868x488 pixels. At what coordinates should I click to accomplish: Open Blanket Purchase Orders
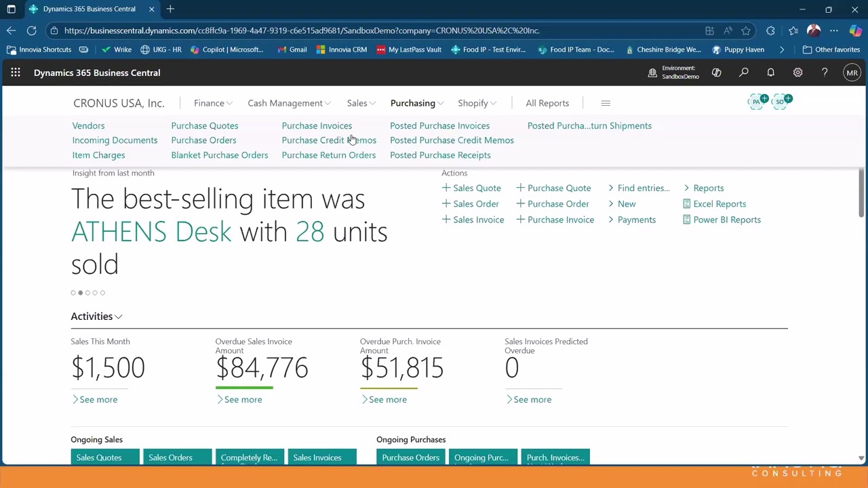(x=220, y=155)
